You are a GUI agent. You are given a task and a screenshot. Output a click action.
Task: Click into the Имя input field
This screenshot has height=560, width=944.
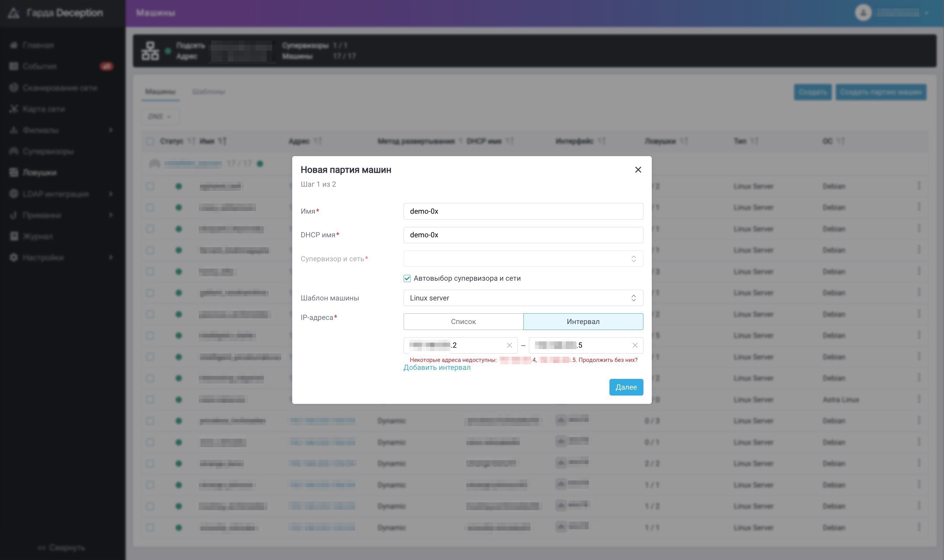(x=523, y=211)
